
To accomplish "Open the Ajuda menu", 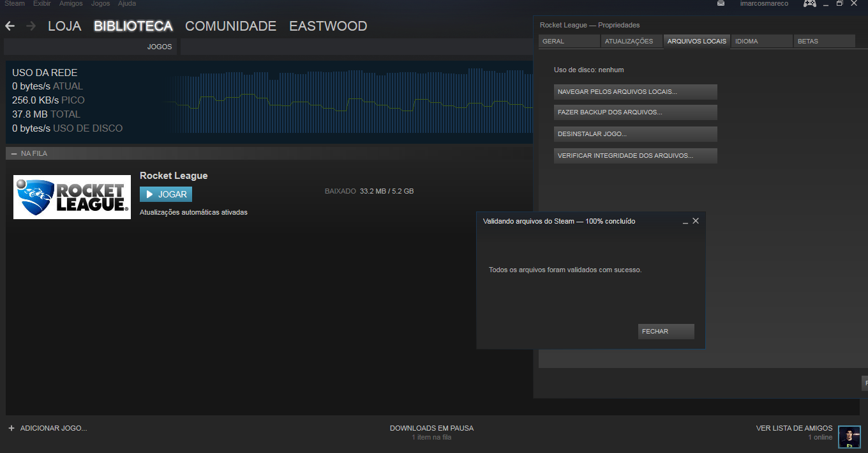I will [x=127, y=4].
